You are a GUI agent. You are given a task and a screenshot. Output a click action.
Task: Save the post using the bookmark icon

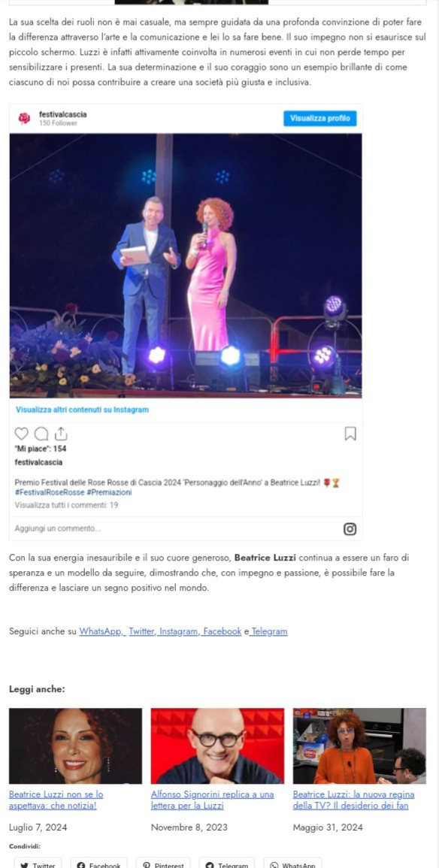(350, 434)
